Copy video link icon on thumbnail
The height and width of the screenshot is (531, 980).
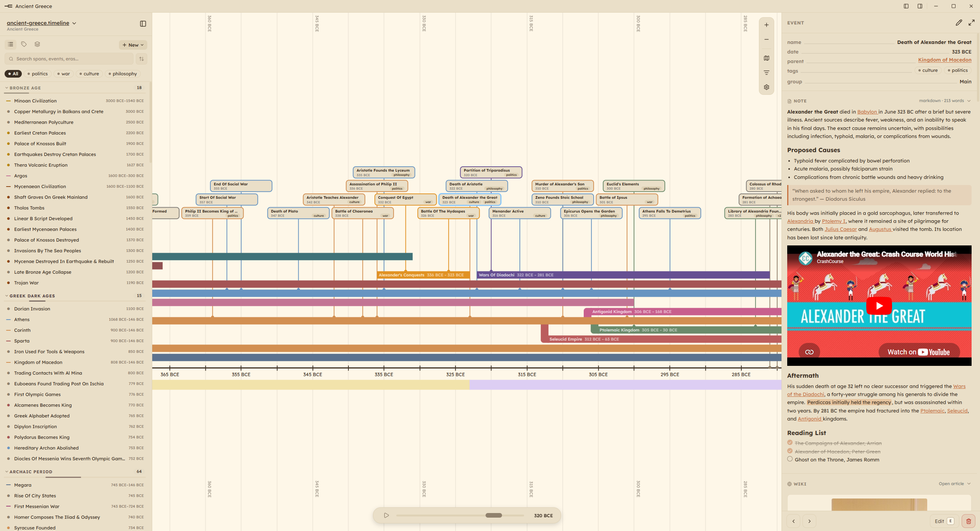[x=809, y=352]
